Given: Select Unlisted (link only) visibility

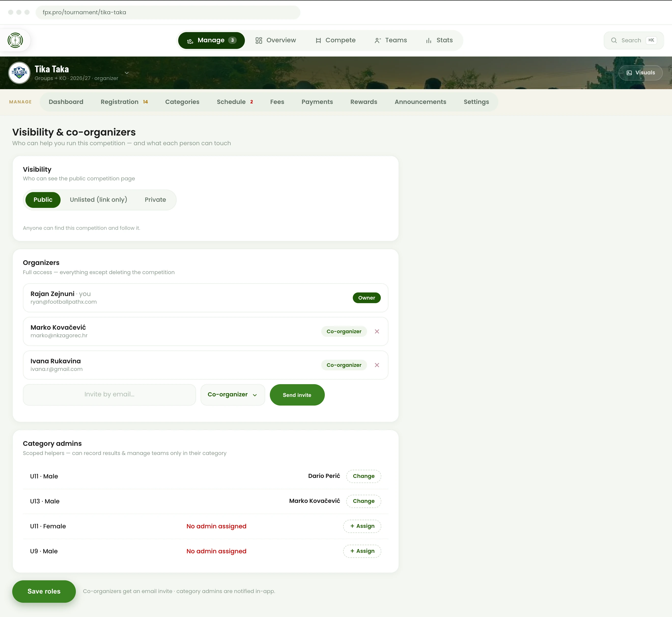Looking at the screenshot, I should click(x=99, y=200).
